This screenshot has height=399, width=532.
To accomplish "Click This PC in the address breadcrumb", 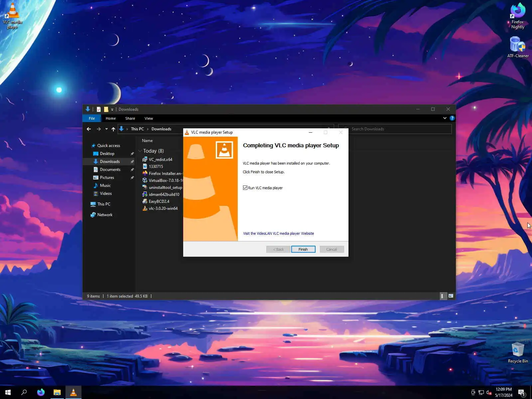I will click(x=137, y=129).
